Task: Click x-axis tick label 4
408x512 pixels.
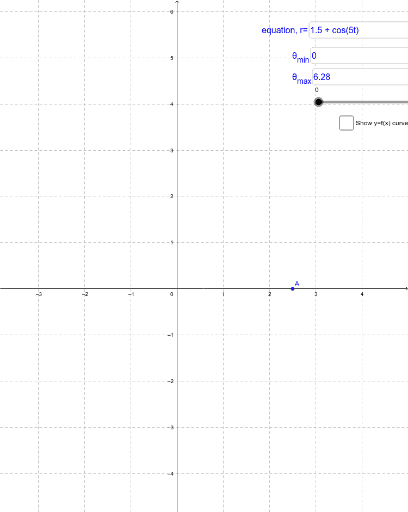Action: point(362,294)
